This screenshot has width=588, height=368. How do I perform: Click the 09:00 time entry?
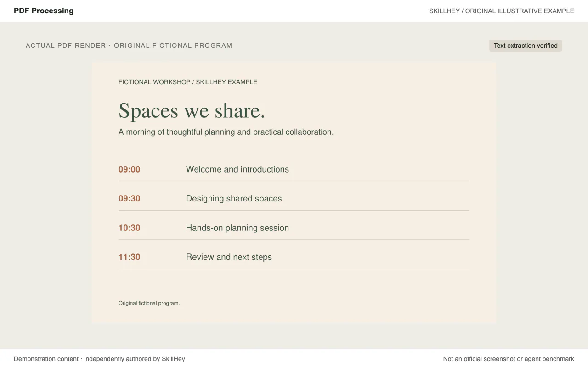coord(130,169)
